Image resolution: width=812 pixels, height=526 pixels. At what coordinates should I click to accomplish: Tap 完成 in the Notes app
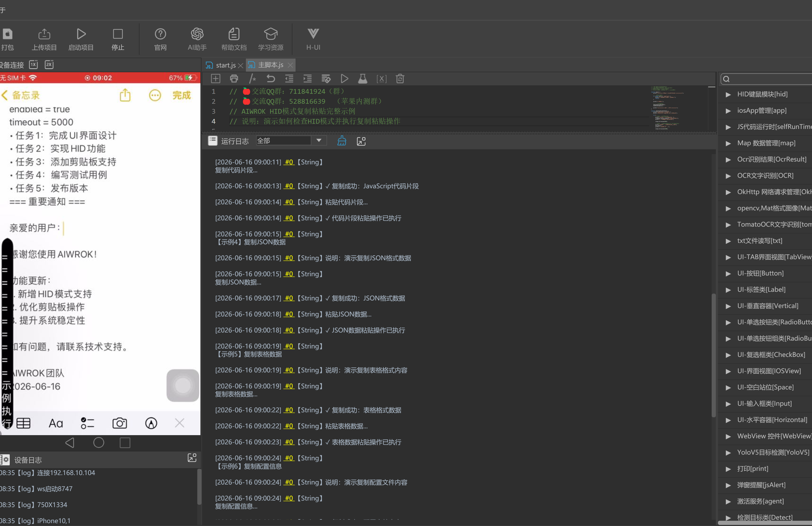182,95
